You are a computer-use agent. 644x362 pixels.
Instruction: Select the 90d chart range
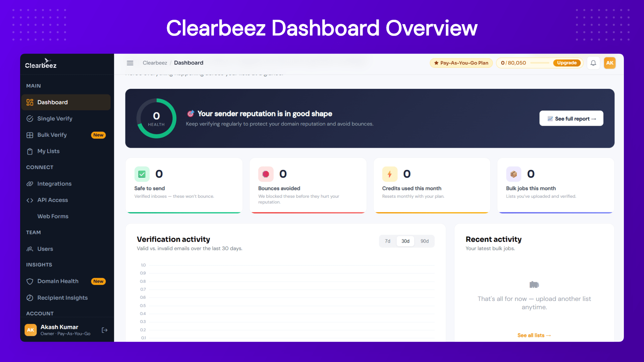click(x=424, y=241)
